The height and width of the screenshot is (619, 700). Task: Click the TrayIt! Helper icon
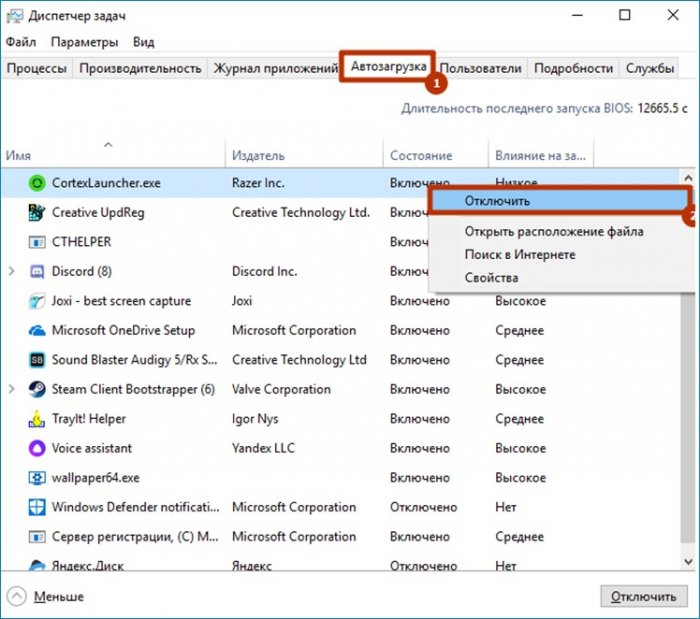coord(37,419)
